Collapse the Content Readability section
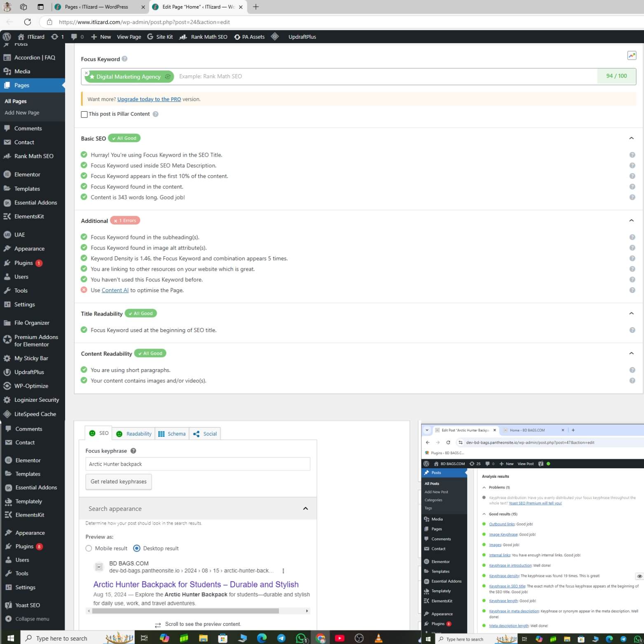The width and height of the screenshot is (644, 644). pos(631,354)
